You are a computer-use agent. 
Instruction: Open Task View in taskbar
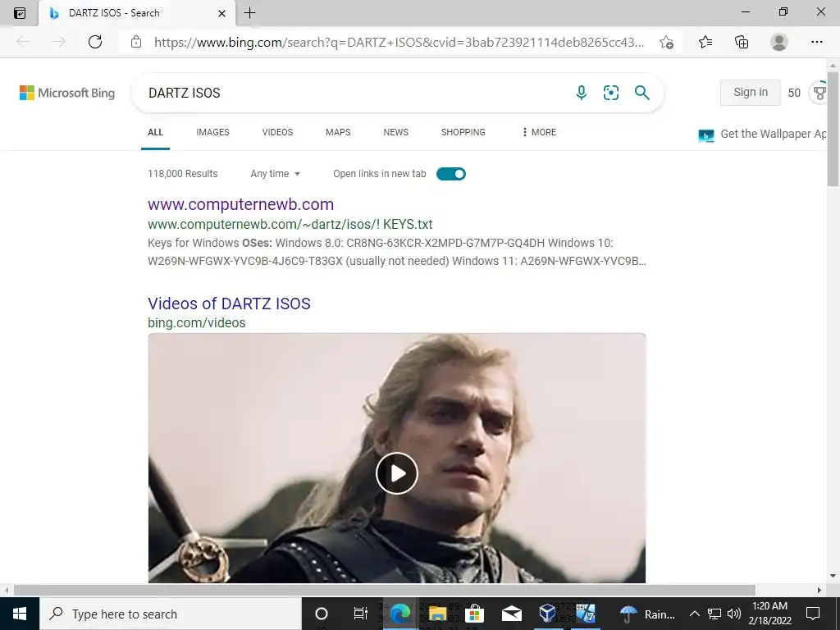coord(361,614)
